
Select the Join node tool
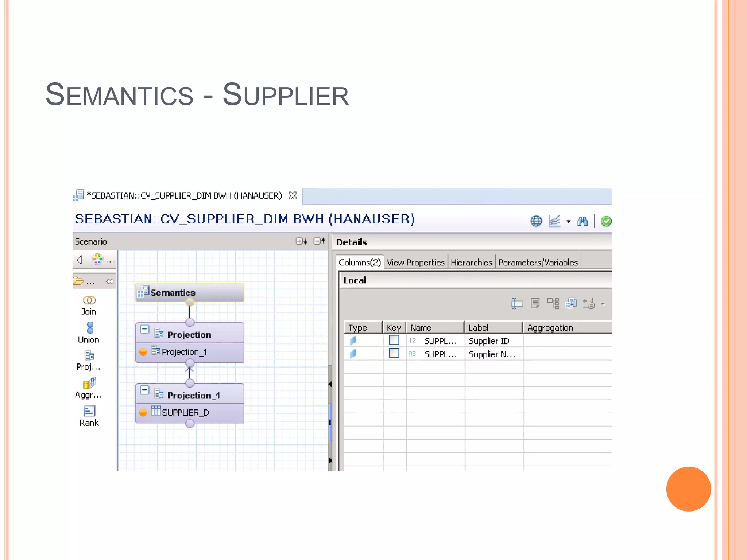(89, 306)
